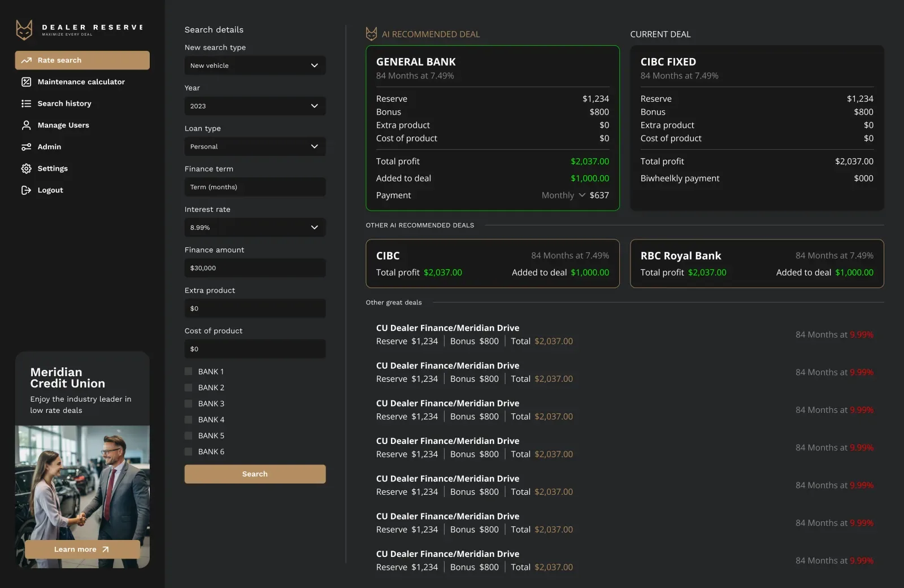Open Manage Users section
Image resolution: width=904 pixels, height=588 pixels.
tap(82, 125)
